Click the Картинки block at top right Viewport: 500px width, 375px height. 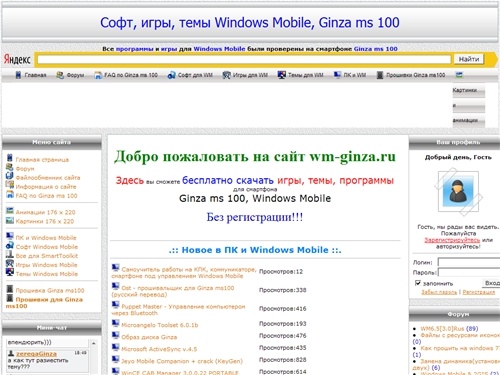pyautogui.click(x=468, y=90)
